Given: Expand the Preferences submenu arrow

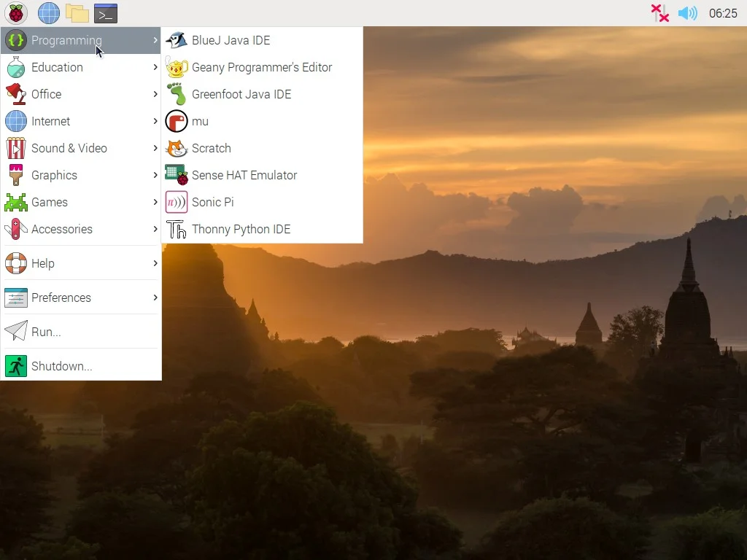Looking at the screenshot, I should pyautogui.click(x=155, y=297).
